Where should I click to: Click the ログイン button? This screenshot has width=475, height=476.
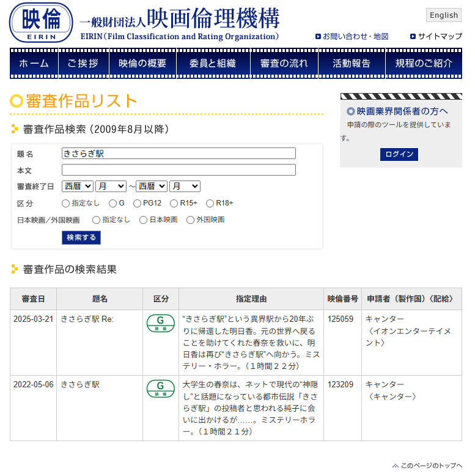[x=399, y=154]
